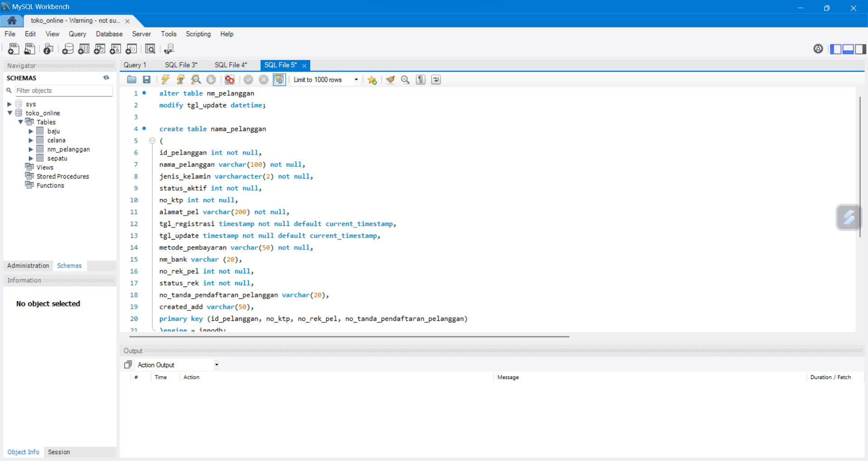Switch to the SQL File 4 tab
The image size is (868, 461).
point(231,65)
